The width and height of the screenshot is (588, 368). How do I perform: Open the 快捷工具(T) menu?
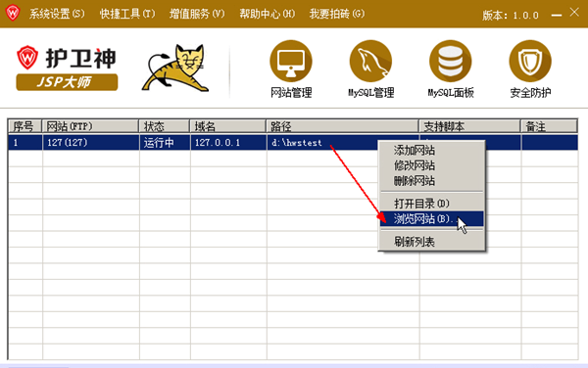click(x=127, y=14)
